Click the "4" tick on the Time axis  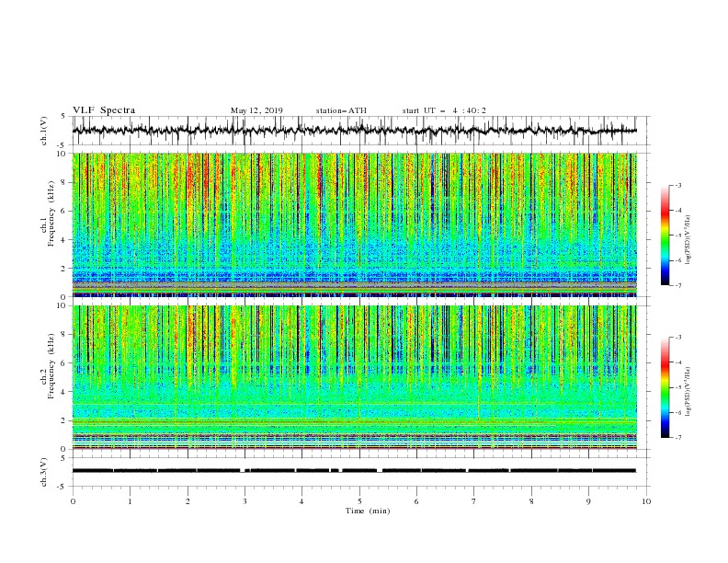point(301,501)
